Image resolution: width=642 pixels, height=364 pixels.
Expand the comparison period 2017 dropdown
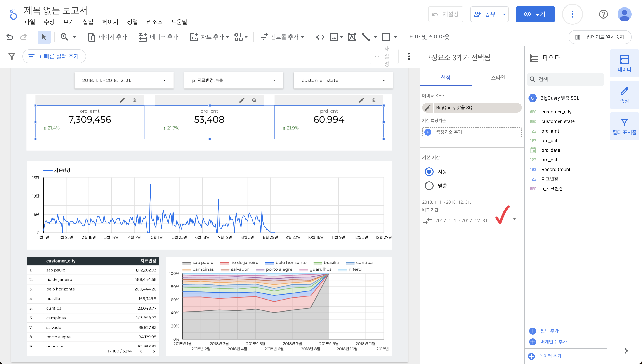[x=514, y=219]
